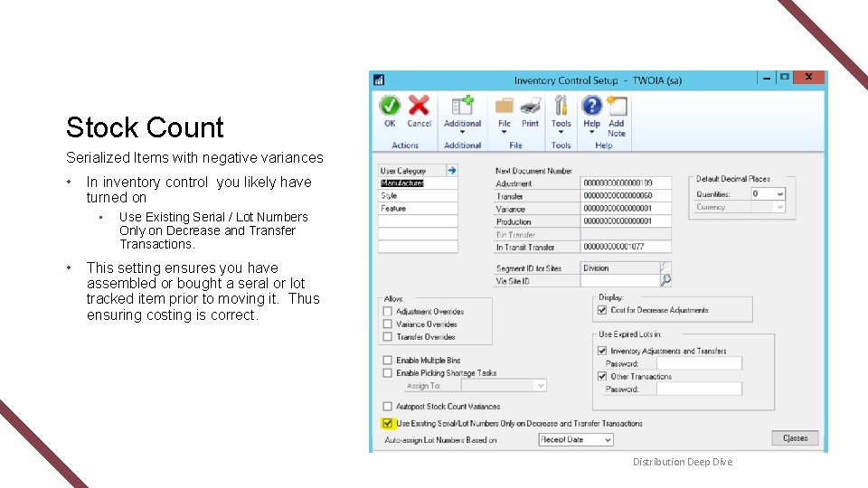Uncheck Cost for Decrease Adjustments checkbox

(602, 310)
